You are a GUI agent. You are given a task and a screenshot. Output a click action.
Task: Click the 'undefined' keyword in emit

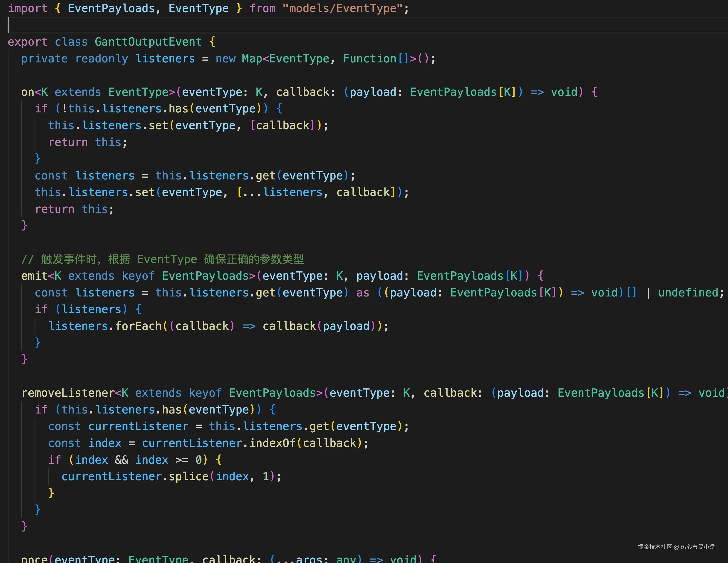click(x=688, y=293)
